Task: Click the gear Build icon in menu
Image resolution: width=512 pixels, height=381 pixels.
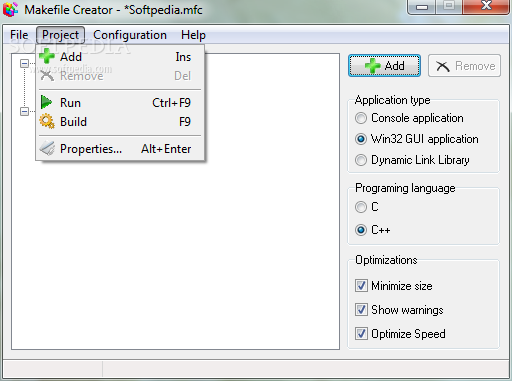Action: [47, 121]
